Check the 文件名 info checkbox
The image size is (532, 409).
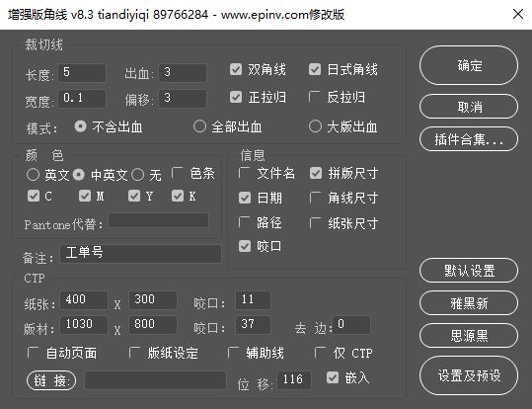coord(245,173)
